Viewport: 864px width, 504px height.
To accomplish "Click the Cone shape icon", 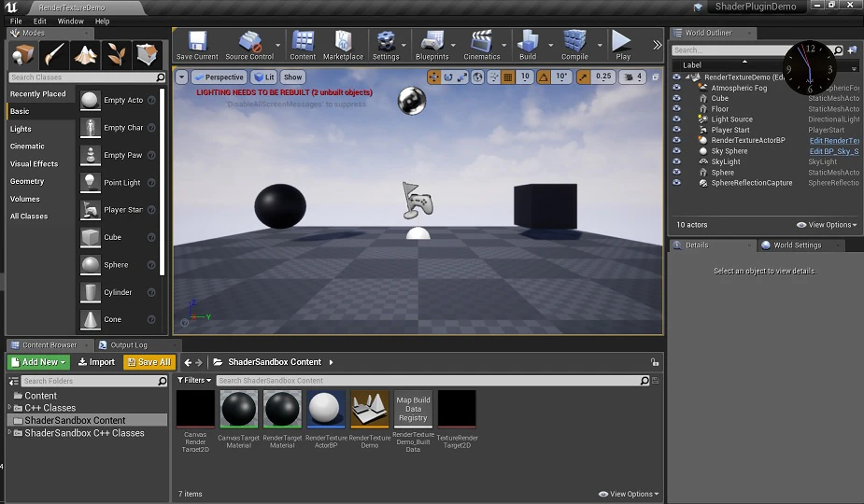I will click(91, 319).
